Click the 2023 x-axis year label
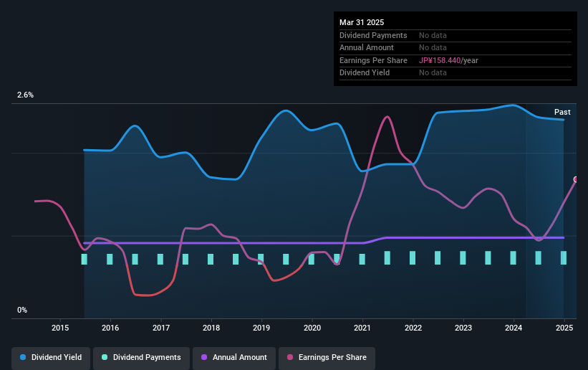Viewport: 588px width, 370px height. click(x=463, y=328)
